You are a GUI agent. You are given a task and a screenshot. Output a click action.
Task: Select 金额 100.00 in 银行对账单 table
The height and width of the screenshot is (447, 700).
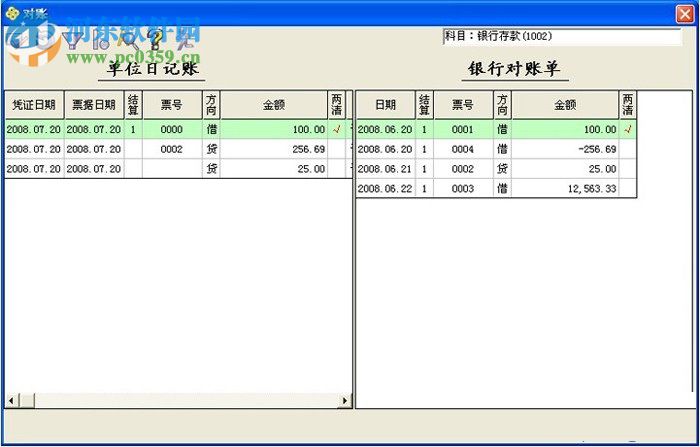[565, 130]
